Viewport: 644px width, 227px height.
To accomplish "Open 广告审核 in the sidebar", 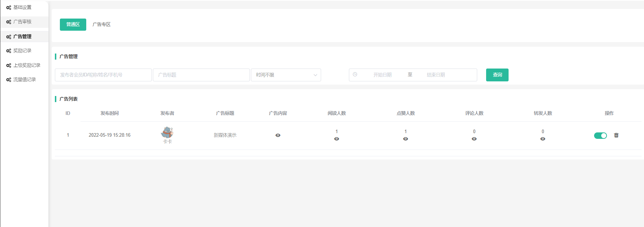I will [x=22, y=22].
